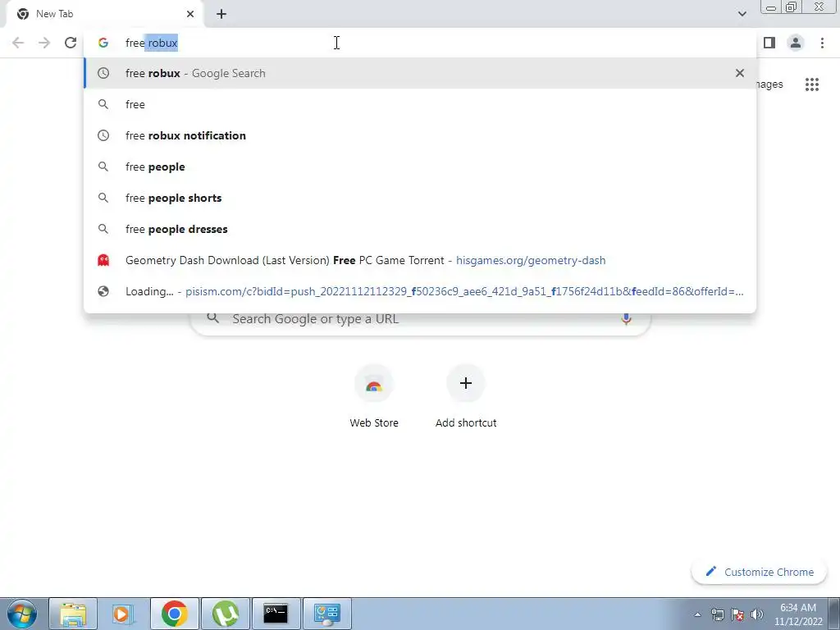This screenshot has width=840, height=630.
Task: Open the tab search dropdown arrow
Action: [742, 14]
